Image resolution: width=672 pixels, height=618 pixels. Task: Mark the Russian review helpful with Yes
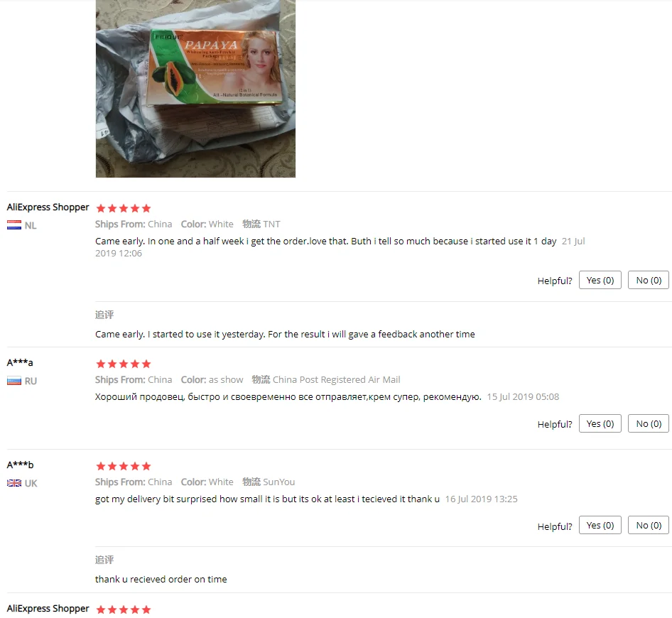tap(600, 423)
